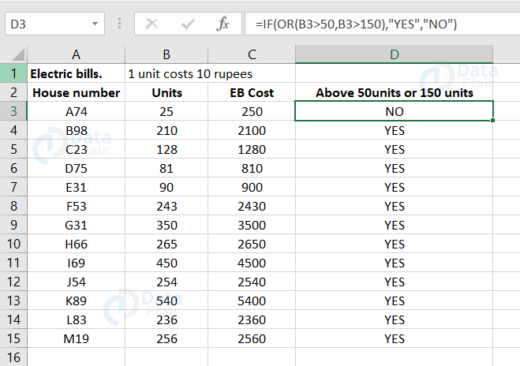Image resolution: width=520 pixels, height=366 pixels.
Task: Click house number cell D75
Action: coord(76,168)
